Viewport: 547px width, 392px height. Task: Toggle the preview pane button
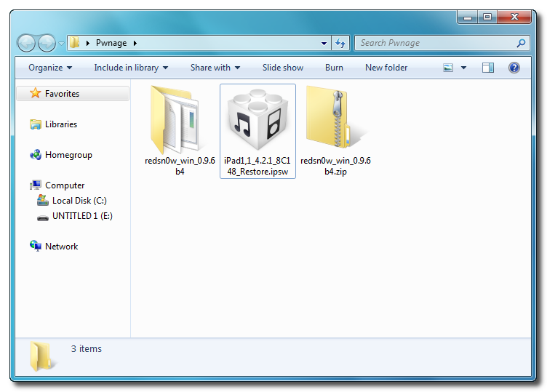[488, 68]
